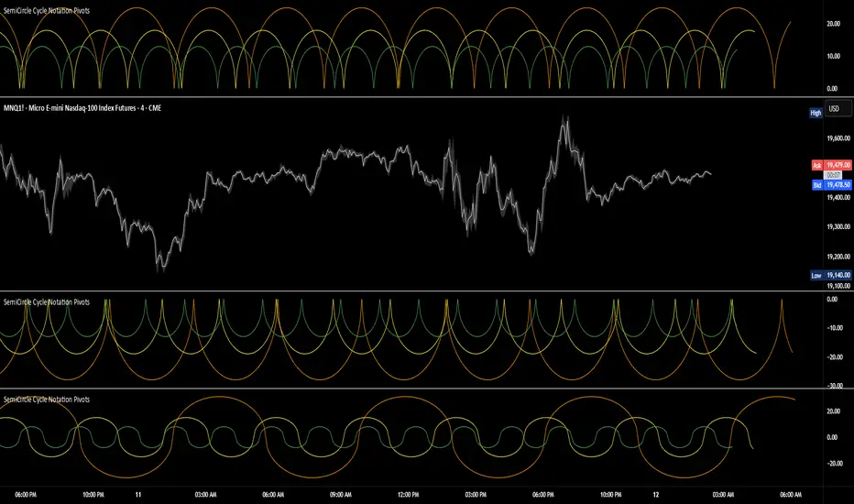Click the Low price marker label
The height and width of the screenshot is (504, 854).
point(815,274)
